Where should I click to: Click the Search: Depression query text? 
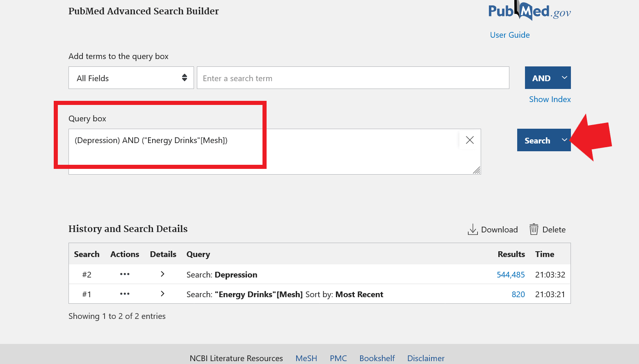click(222, 275)
